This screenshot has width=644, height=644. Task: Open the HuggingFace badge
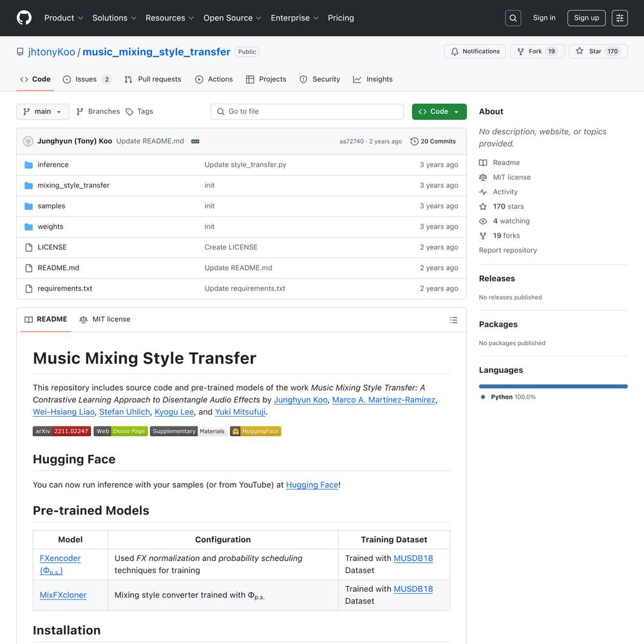(256, 431)
